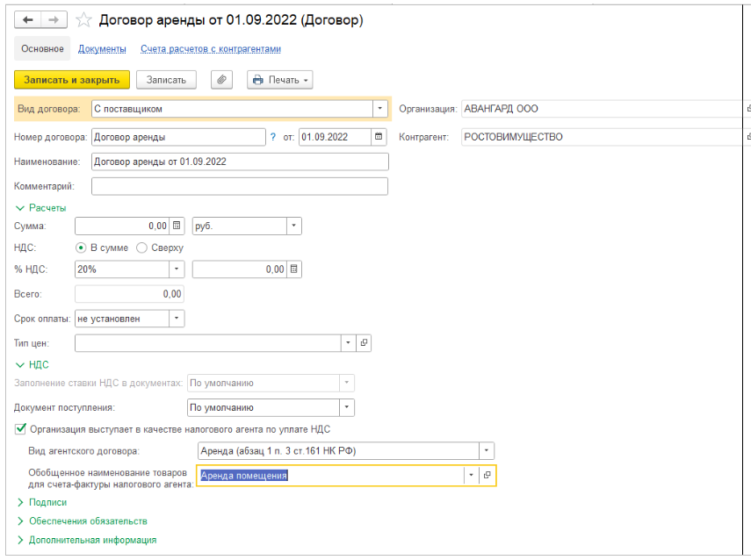This screenshot has height=560, width=751.
Task: Select the 'В сумме' radio button
Action: 82,248
